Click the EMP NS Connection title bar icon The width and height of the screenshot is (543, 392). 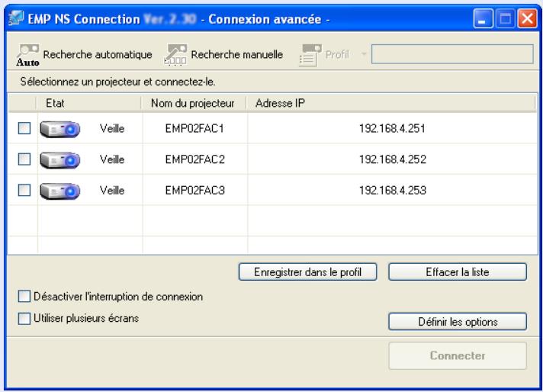pyautogui.click(x=16, y=18)
